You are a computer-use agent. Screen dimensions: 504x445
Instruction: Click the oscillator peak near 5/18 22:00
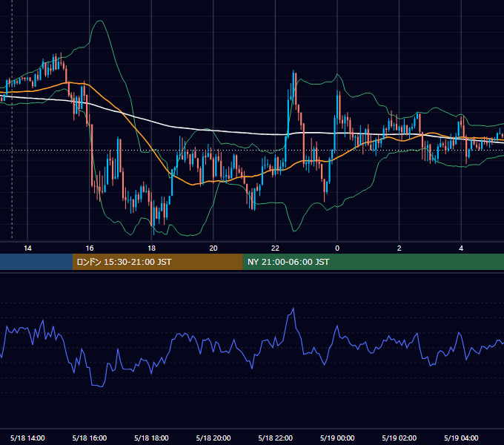(294, 309)
